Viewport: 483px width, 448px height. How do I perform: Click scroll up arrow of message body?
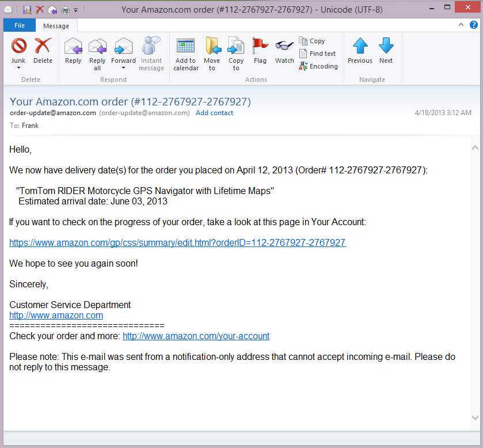[x=475, y=148]
